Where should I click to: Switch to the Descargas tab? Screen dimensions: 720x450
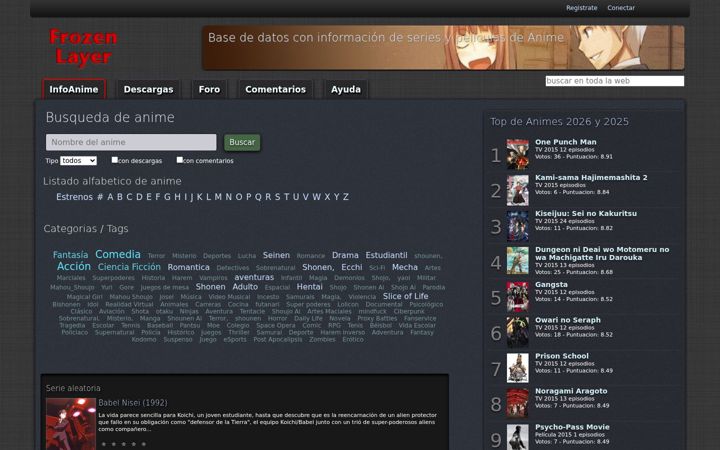click(x=148, y=90)
